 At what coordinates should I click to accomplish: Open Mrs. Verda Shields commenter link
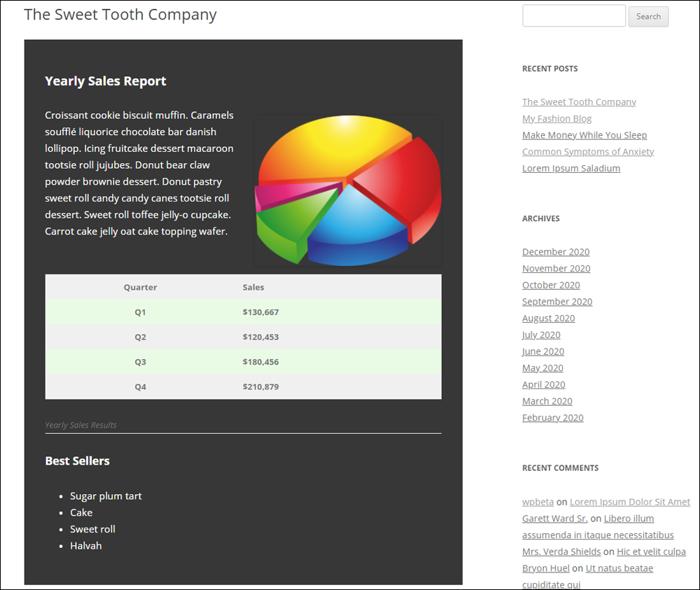(561, 552)
